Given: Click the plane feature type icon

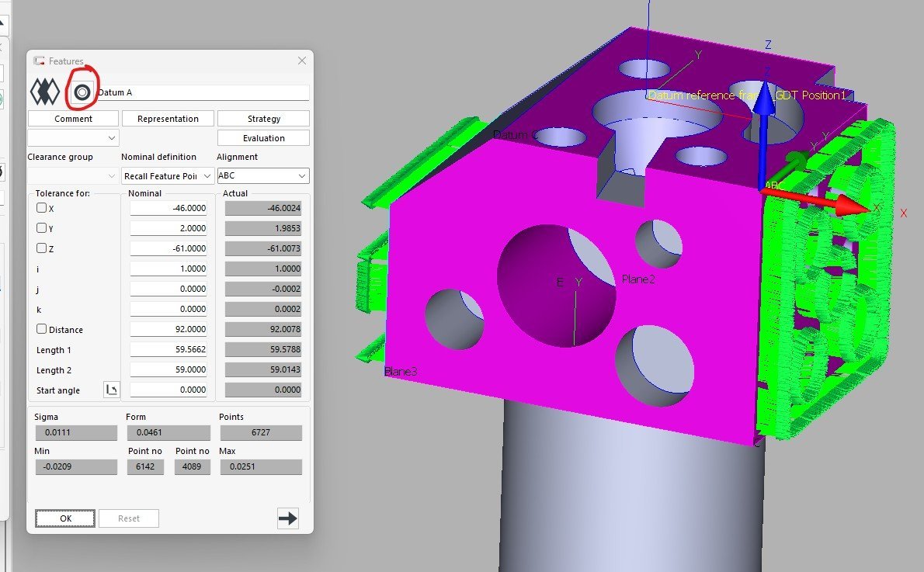Looking at the screenshot, I should [x=45, y=92].
